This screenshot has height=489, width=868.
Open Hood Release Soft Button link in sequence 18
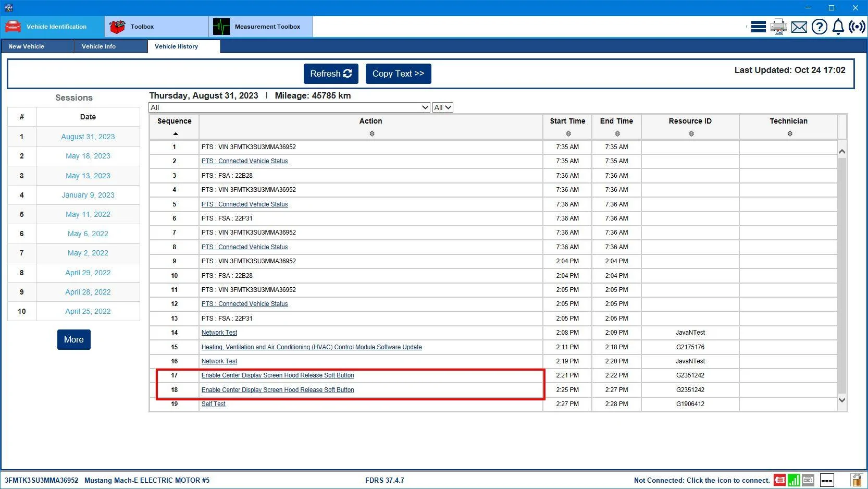tap(278, 390)
